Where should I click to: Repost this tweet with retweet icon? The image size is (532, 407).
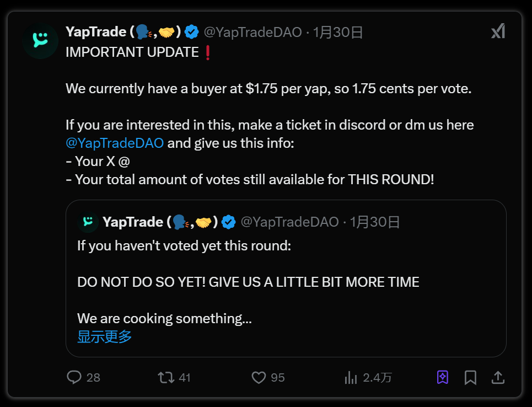[165, 377]
